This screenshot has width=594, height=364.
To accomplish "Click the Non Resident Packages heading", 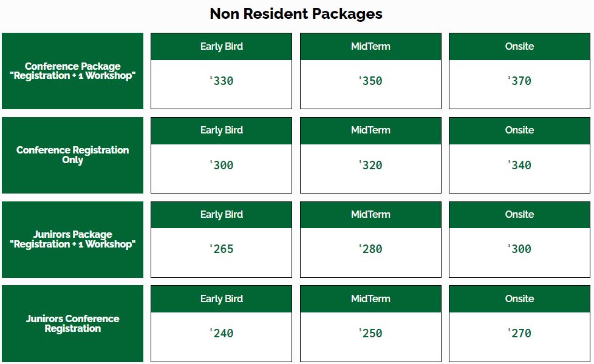I will pos(296,13).
